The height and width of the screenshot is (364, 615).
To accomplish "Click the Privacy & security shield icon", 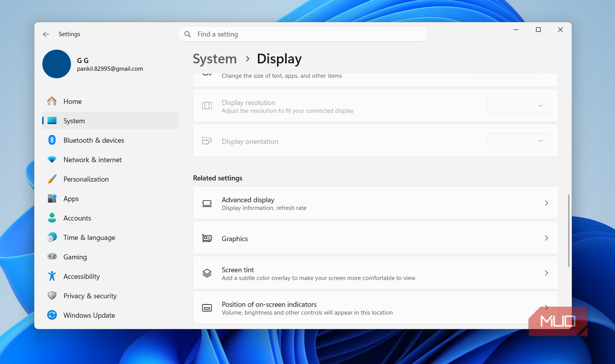I will coord(52,295).
